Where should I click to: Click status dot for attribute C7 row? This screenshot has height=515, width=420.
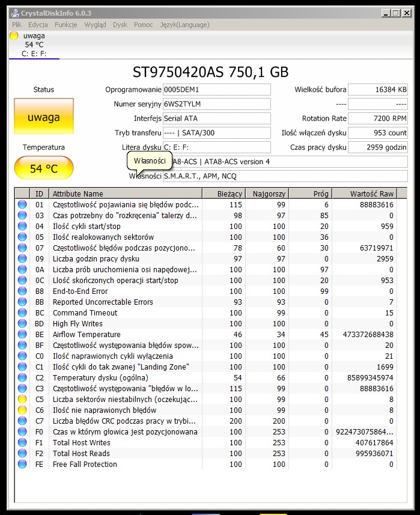click(x=22, y=421)
